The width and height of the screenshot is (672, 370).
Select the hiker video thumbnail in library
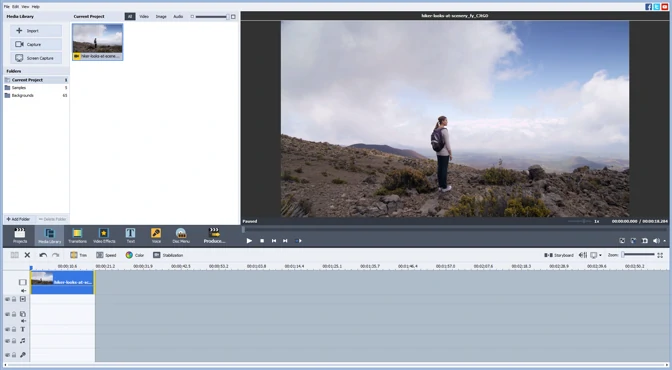tap(98, 42)
